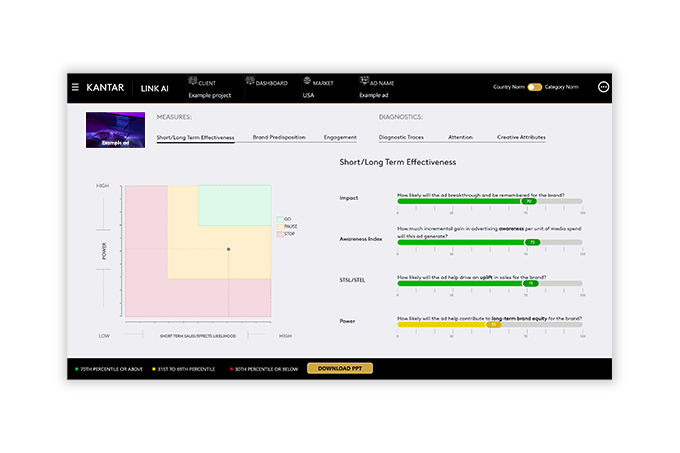This screenshot has width=680, height=453.
Task: Click the data point on the quadrant chart
Action: 229,249
